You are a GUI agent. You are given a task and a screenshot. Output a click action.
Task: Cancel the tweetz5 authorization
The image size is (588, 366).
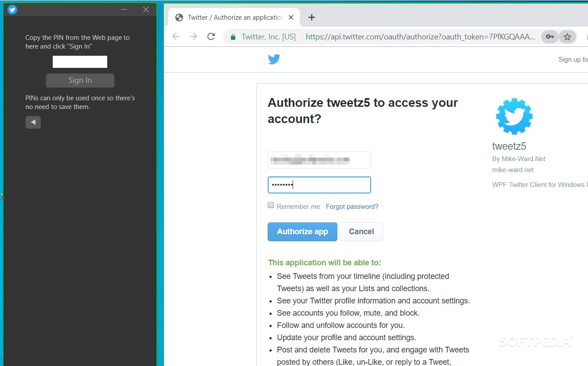tap(361, 232)
